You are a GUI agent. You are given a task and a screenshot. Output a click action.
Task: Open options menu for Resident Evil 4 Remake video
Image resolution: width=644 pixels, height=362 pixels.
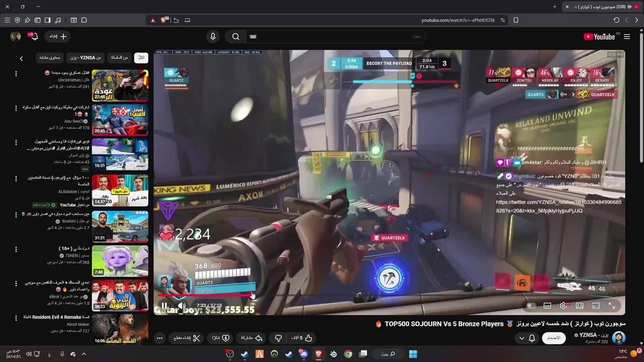[x=16, y=319]
